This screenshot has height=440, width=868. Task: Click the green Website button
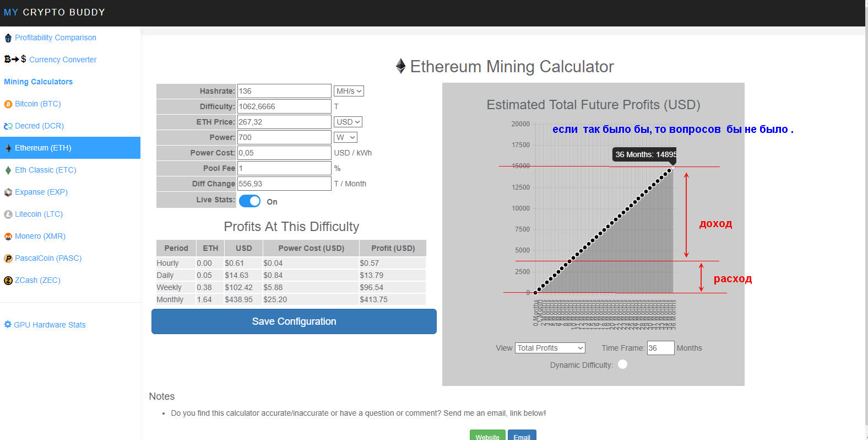(x=487, y=436)
